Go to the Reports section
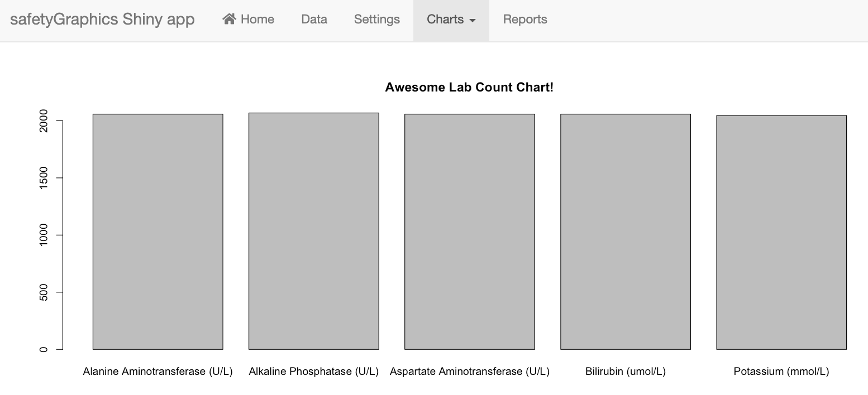 (x=524, y=19)
